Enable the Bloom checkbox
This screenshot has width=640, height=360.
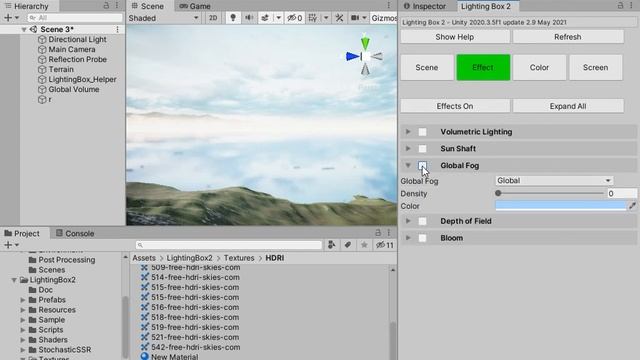tap(422, 238)
